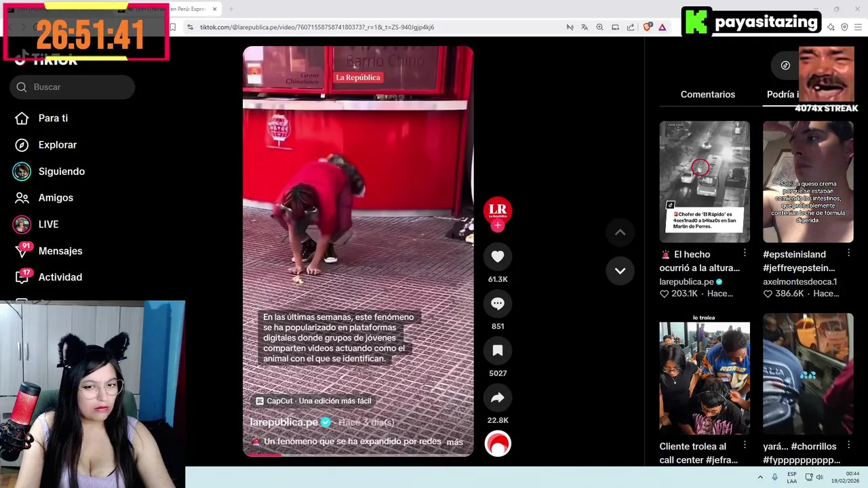Viewport: 868px width, 488px height.
Task: Open the chorrillos recommended video thumbnail
Action: [x=808, y=373]
